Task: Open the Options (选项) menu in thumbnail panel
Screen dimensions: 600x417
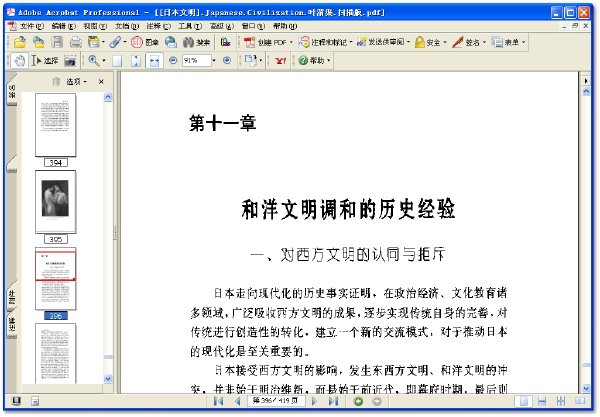Action: (77, 81)
